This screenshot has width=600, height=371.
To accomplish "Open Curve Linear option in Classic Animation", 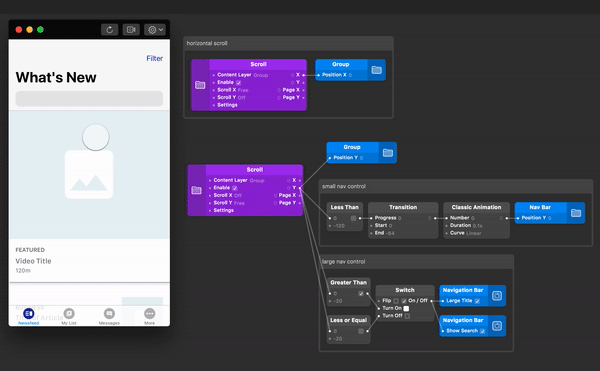I will [474, 233].
